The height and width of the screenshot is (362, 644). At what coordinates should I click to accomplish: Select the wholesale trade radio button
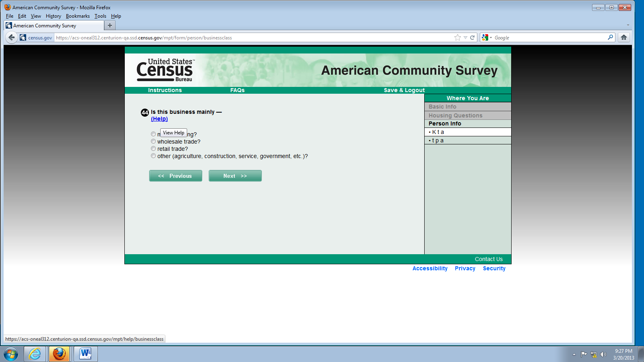pos(153,141)
